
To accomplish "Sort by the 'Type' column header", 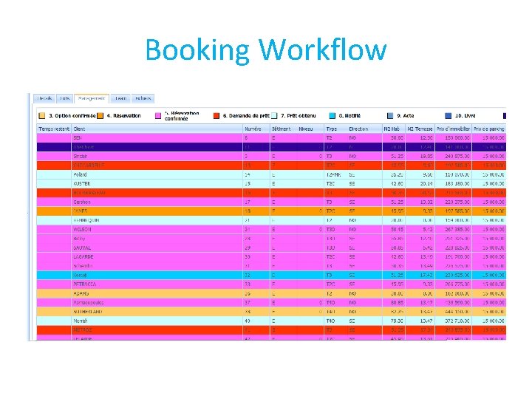I will [x=335, y=129].
